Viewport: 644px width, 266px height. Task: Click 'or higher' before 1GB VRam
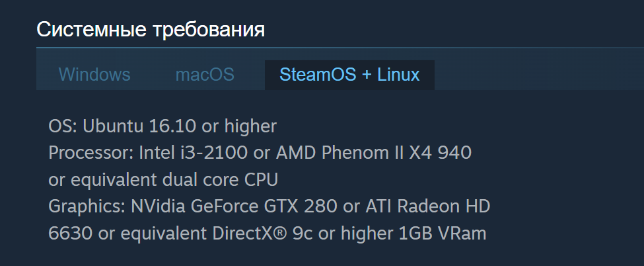pyautogui.click(x=355, y=234)
